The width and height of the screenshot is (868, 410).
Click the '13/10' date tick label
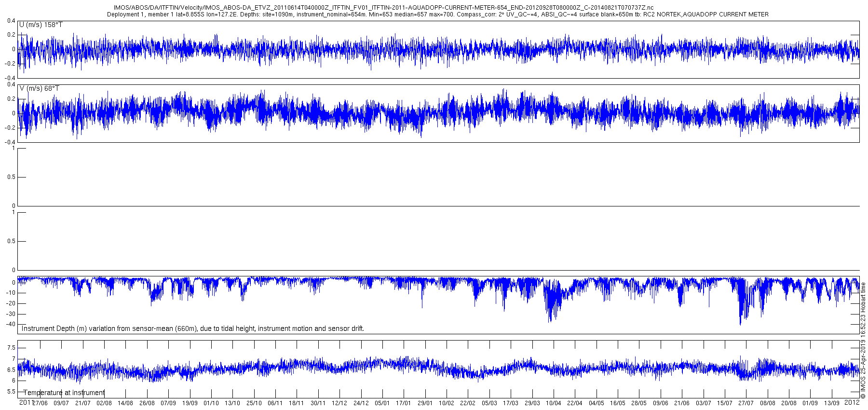[232, 403]
